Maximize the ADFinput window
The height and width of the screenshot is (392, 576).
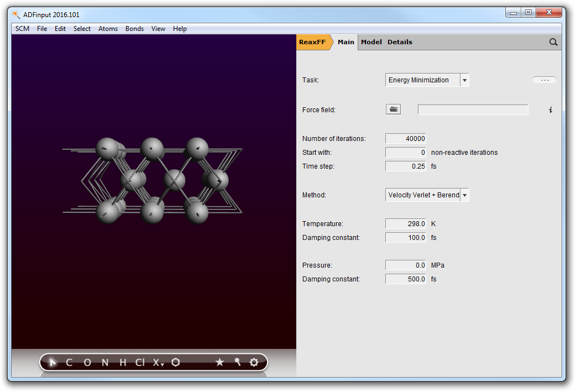528,13
